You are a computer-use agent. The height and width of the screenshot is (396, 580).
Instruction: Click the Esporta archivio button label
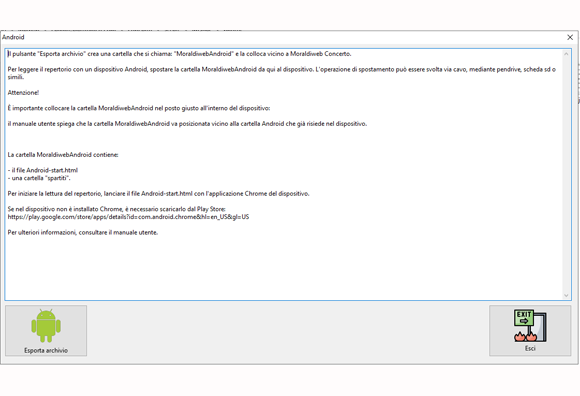pyautogui.click(x=46, y=351)
